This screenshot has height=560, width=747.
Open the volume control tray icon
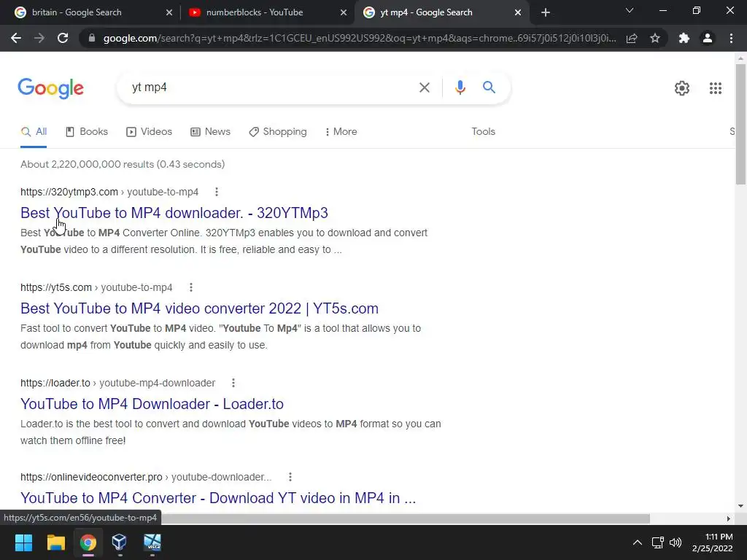pos(675,542)
